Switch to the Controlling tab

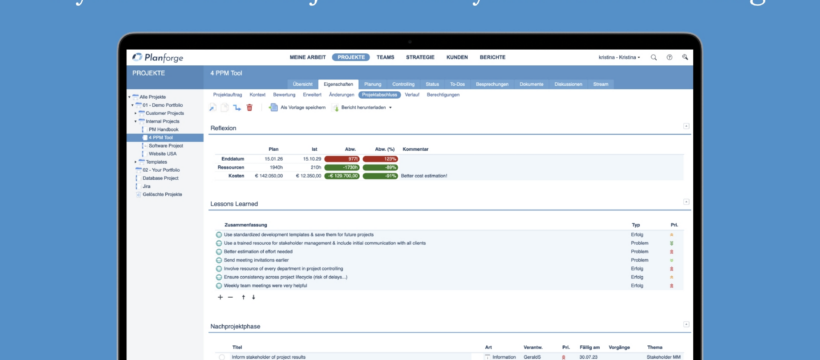[403, 84]
